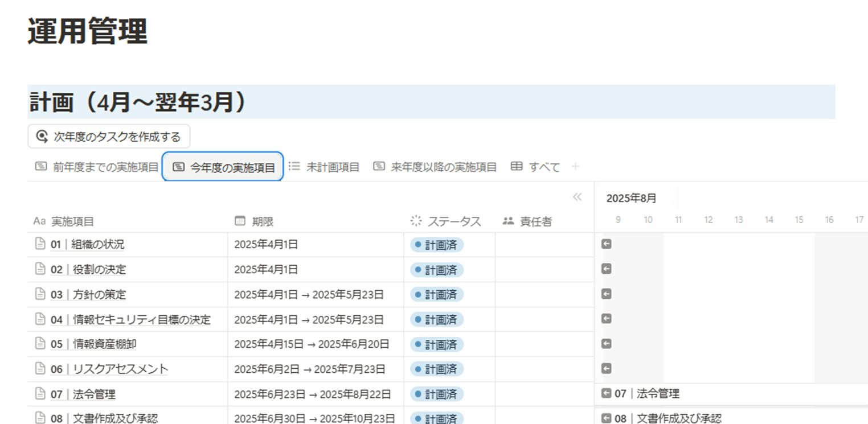Click the date 16 in the timeline header
Viewport: 868px width, 424px height.
coord(829,220)
